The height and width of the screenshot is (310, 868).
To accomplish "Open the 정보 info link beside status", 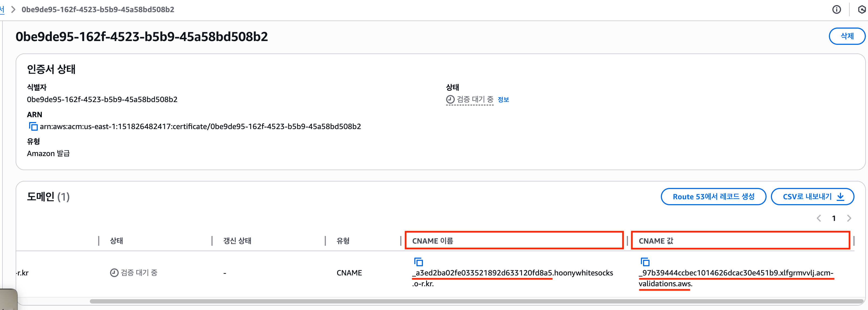I will point(503,100).
